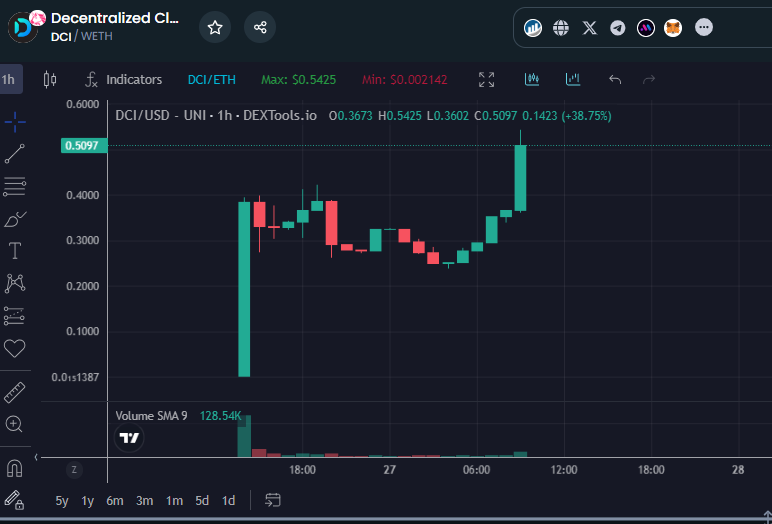Click the bars-with-line chart toolbar icon
Screen dimensions: 772x524
coord(573,79)
